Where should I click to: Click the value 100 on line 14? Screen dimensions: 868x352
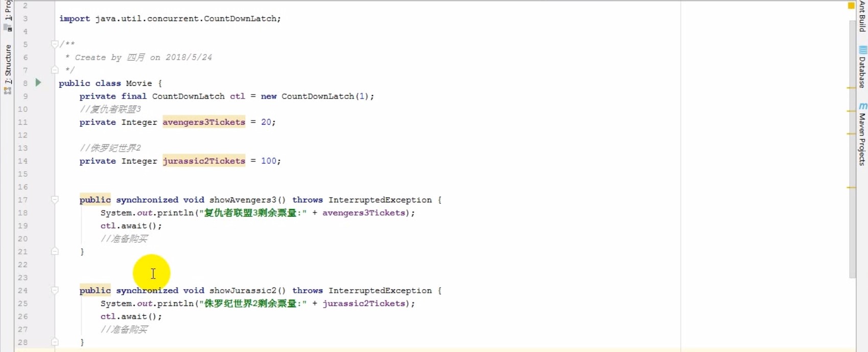(269, 161)
